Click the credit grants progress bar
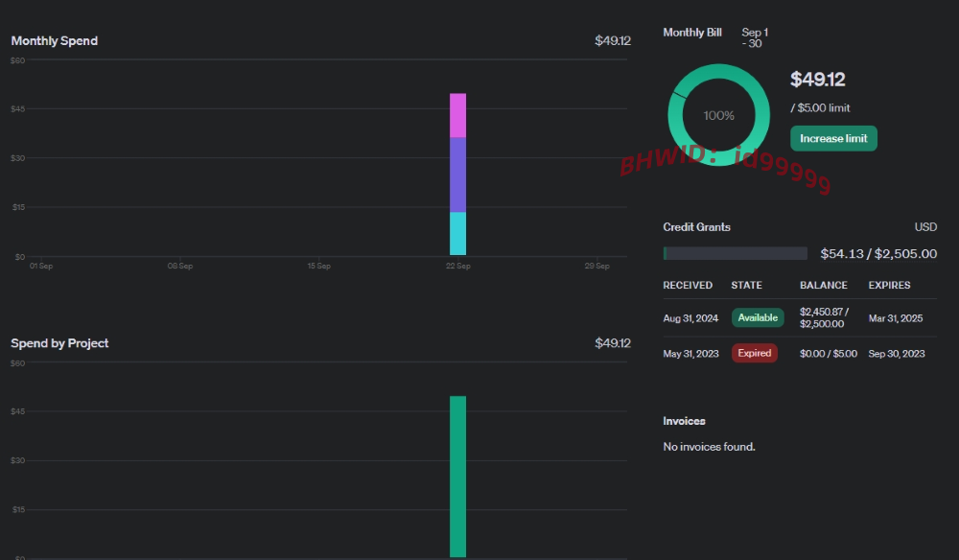 click(736, 253)
